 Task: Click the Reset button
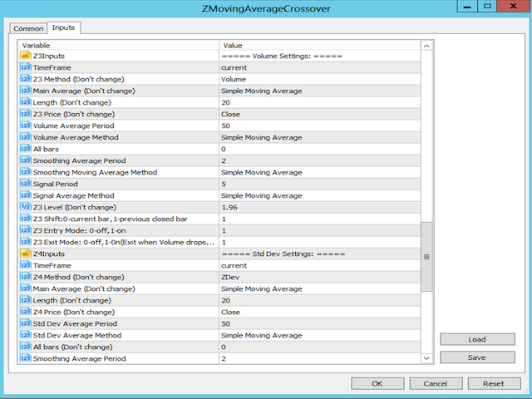tap(494, 384)
